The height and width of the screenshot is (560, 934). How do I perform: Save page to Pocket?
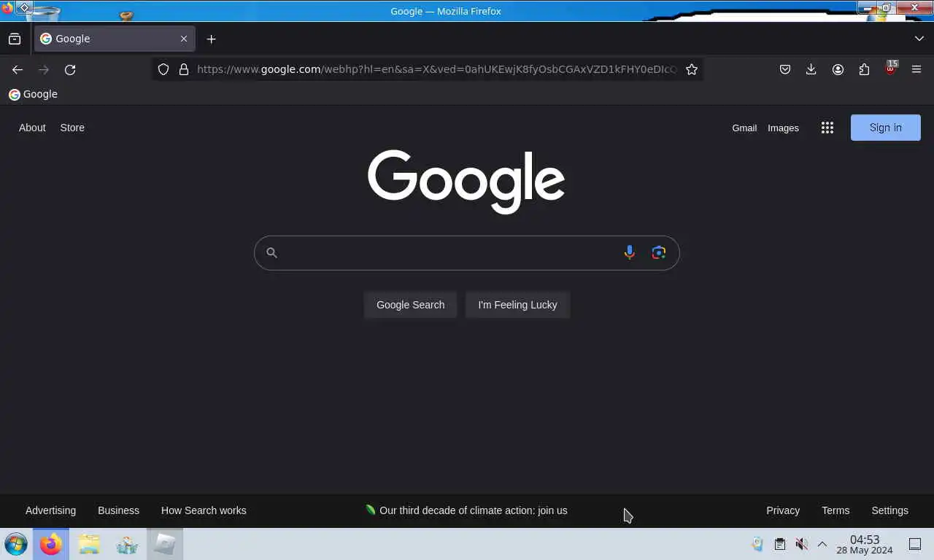pyautogui.click(x=785, y=69)
